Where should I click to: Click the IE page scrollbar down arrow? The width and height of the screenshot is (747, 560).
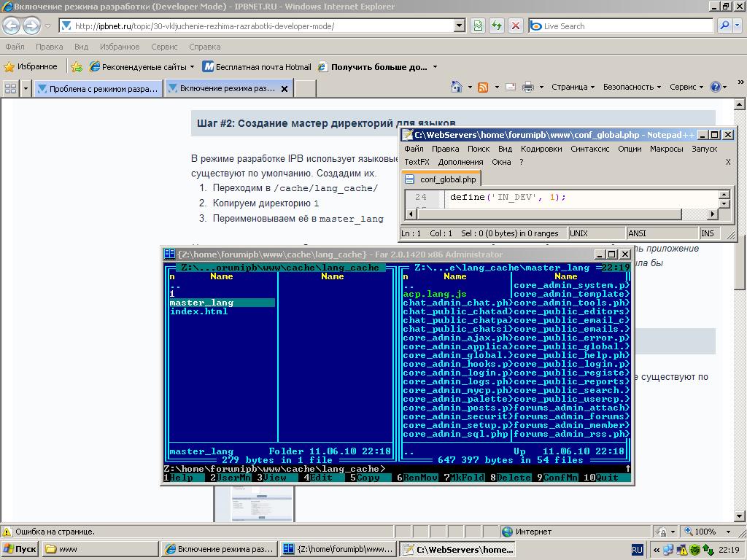tap(739, 516)
